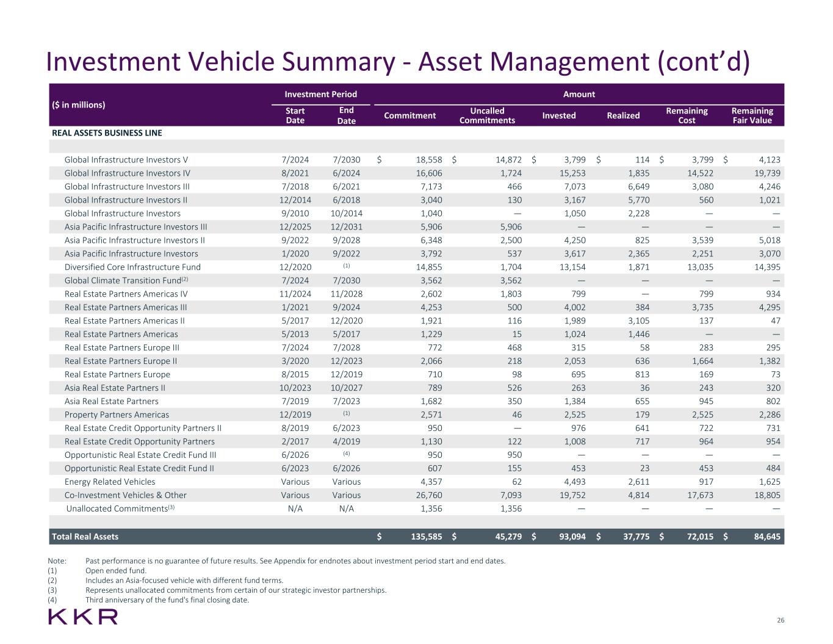Select the "Realized" column header
This screenshot has width=833, height=644.
[x=623, y=115]
